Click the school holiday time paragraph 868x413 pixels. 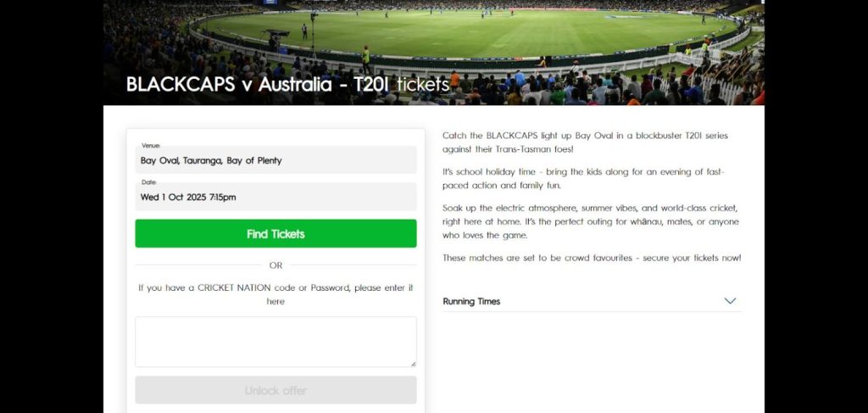click(583, 178)
